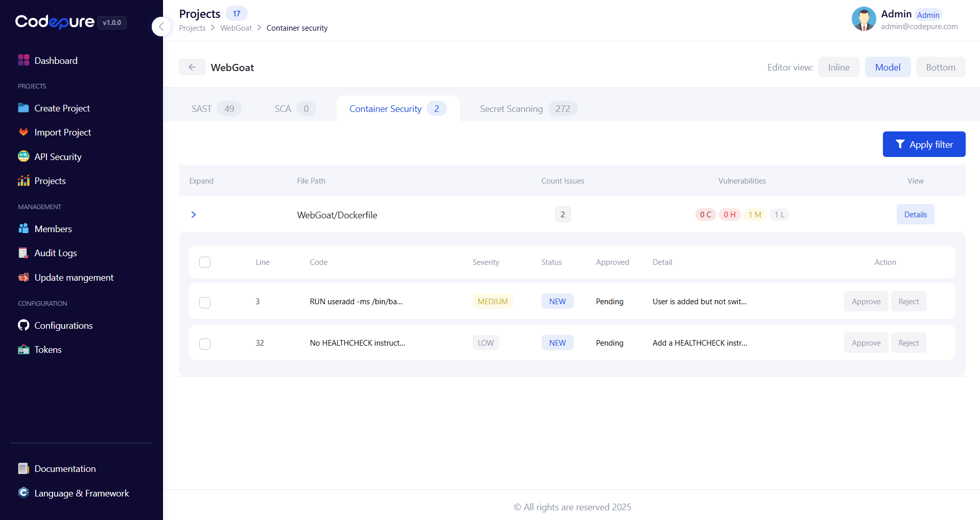Set editor view to Bottom
The height and width of the screenshot is (520, 980).
[x=940, y=67]
